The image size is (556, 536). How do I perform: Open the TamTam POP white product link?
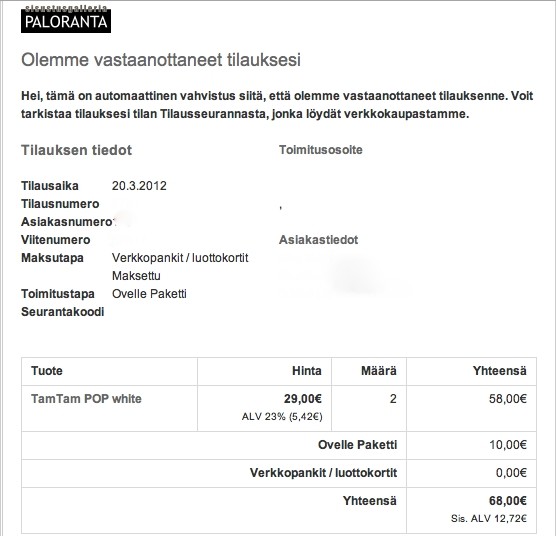point(86,399)
